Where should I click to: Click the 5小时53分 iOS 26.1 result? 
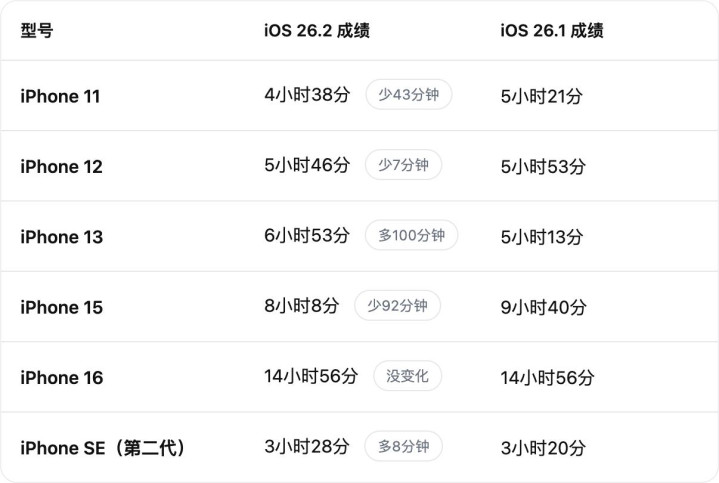click(543, 167)
